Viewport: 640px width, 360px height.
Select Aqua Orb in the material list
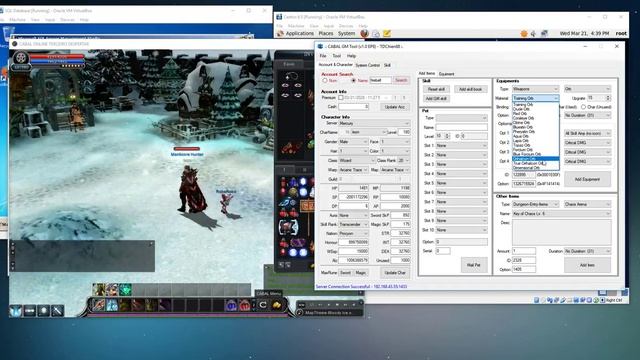point(535,136)
